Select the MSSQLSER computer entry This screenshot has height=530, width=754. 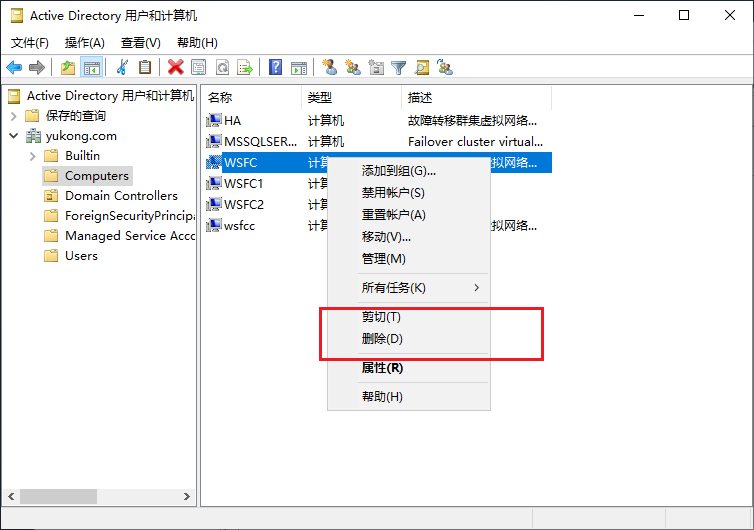(260, 142)
